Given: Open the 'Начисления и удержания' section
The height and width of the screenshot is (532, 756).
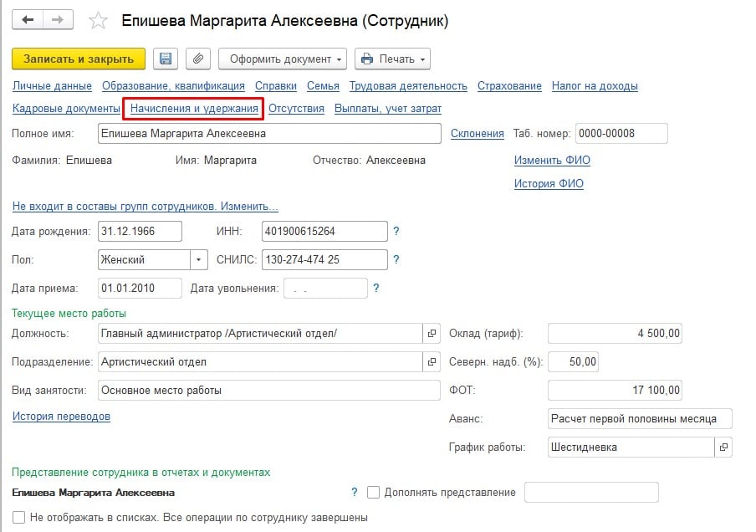Looking at the screenshot, I should [194, 108].
